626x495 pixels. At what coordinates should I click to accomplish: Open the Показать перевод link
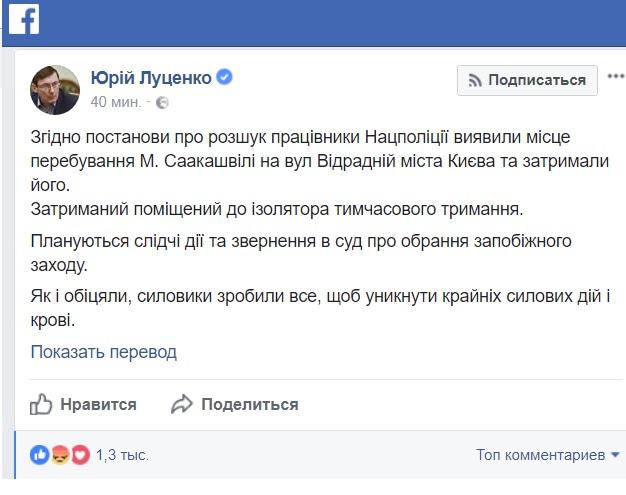coord(103,352)
